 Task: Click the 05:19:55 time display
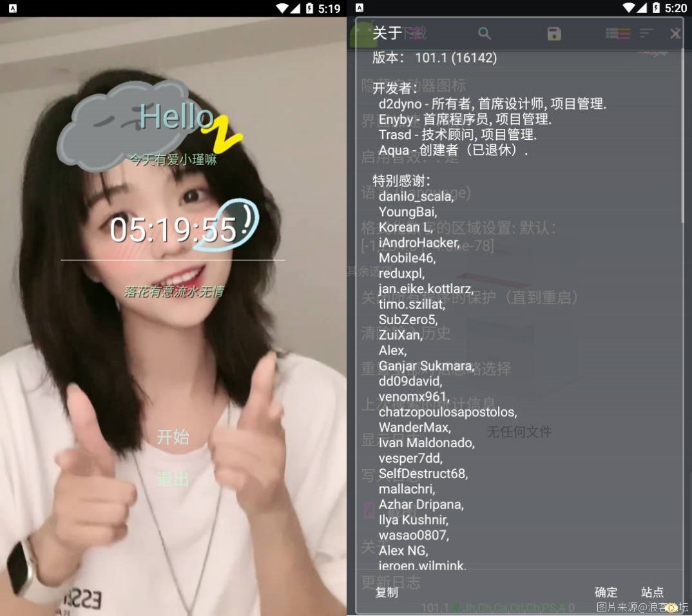point(173,229)
